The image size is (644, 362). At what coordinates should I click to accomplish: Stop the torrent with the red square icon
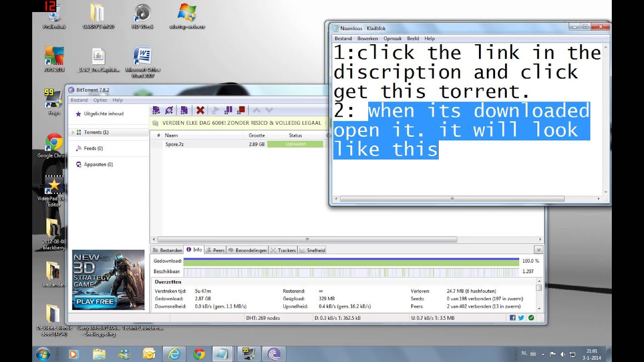coord(241,110)
